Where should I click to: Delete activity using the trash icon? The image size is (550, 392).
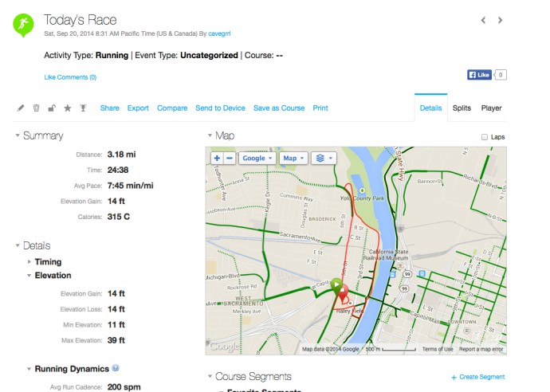(36, 108)
